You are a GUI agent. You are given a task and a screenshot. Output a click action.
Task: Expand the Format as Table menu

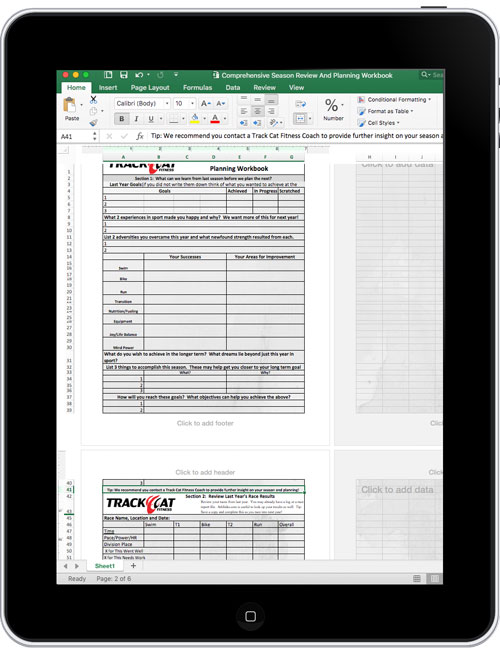click(x=386, y=111)
